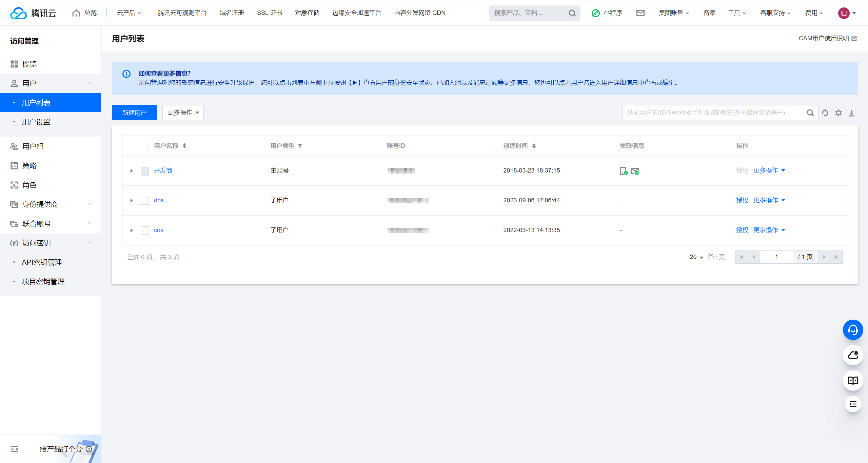Click the verified email icon for 开发商
Viewport: 868px width, 463px height.
point(635,171)
